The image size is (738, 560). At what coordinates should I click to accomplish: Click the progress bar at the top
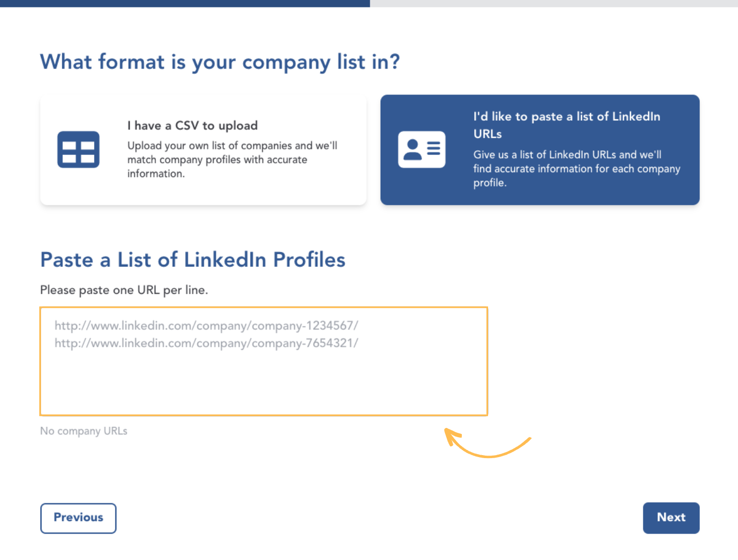pyautogui.click(x=369, y=3)
